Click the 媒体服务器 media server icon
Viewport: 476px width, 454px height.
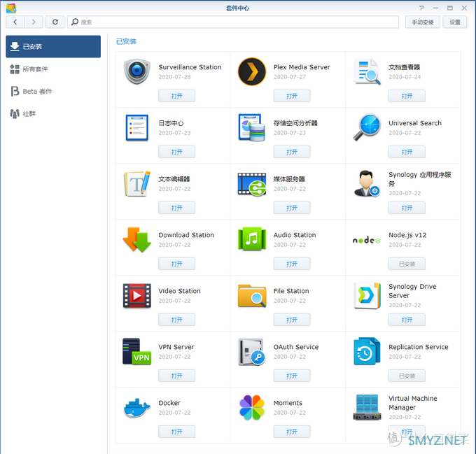click(252, 184)
